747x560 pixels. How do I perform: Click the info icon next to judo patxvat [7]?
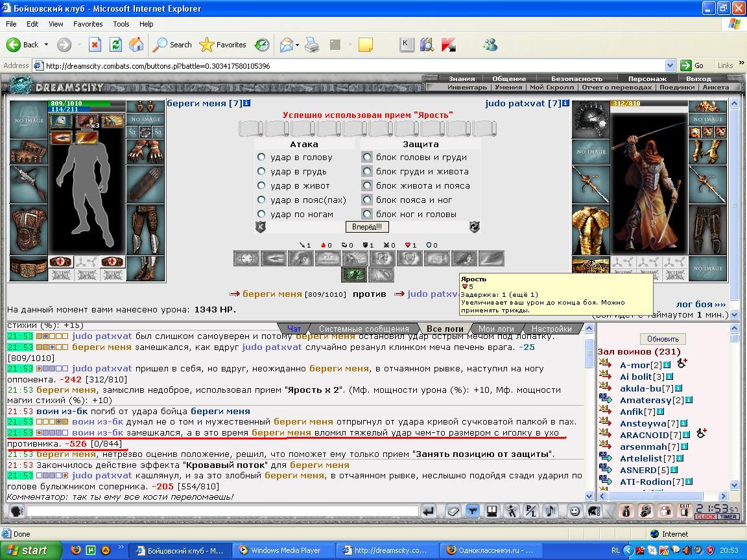tap(565, 103)
